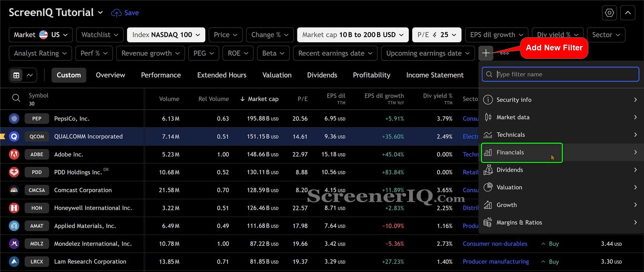Image resolution: width=644 pixels, height=272 pixels.
Task: Open the Market US filter dropdown
Action: pyautogui.click(x=41, y=35)
